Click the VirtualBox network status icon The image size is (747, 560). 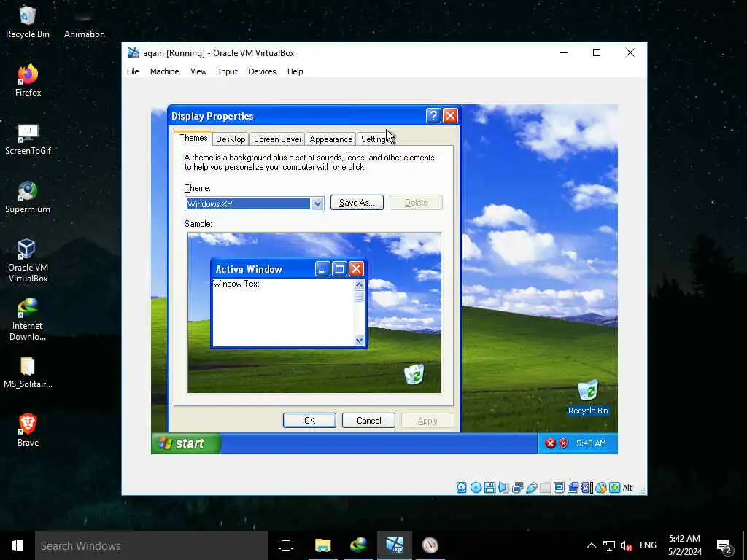point(517,488)
